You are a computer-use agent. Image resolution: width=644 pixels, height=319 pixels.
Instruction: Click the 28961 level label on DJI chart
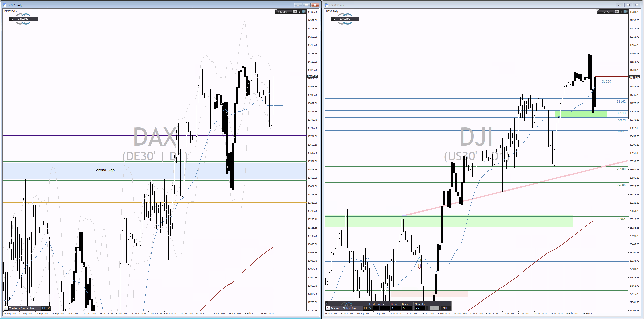click(x=621, y=219)
